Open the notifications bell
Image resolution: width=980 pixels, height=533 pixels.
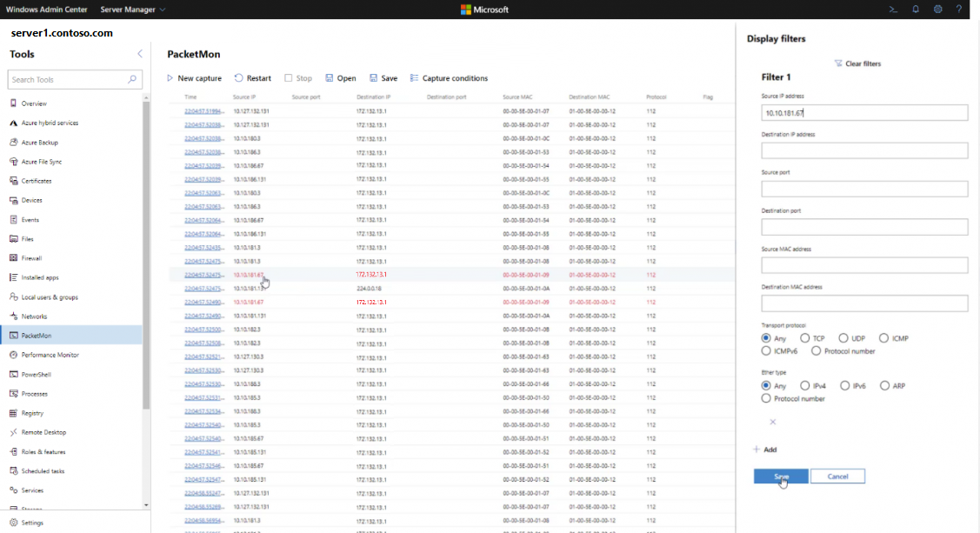tap(916, 10)
